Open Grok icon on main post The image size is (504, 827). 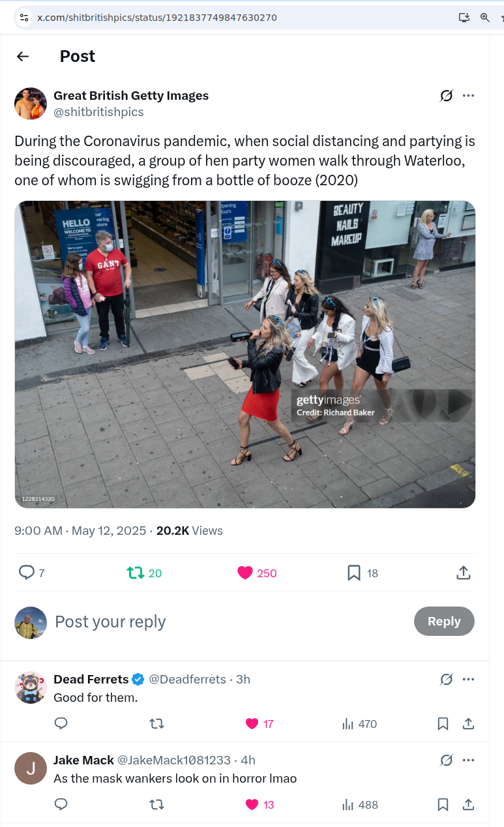(x=446, y=96)
